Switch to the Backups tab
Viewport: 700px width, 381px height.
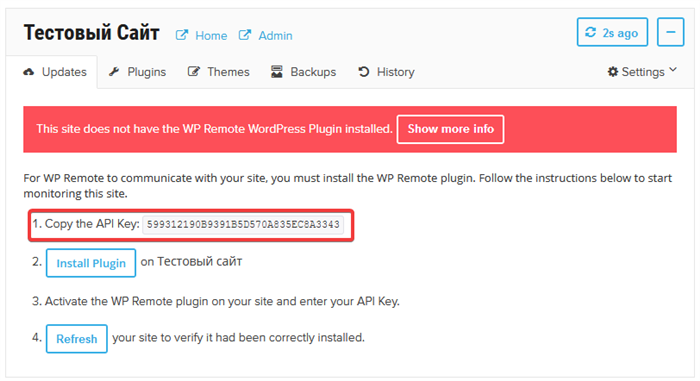(303, 72)
